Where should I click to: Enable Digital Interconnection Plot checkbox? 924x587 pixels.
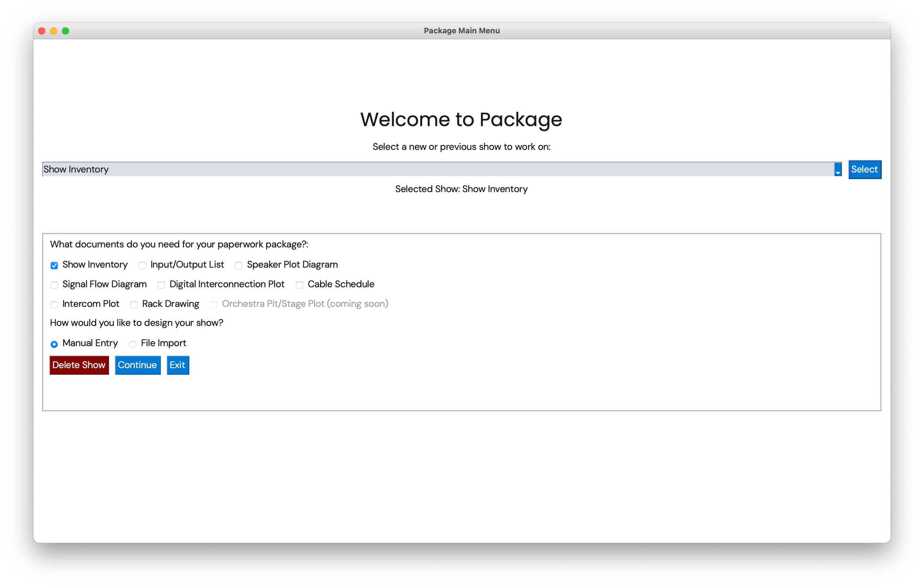(161, 285)
